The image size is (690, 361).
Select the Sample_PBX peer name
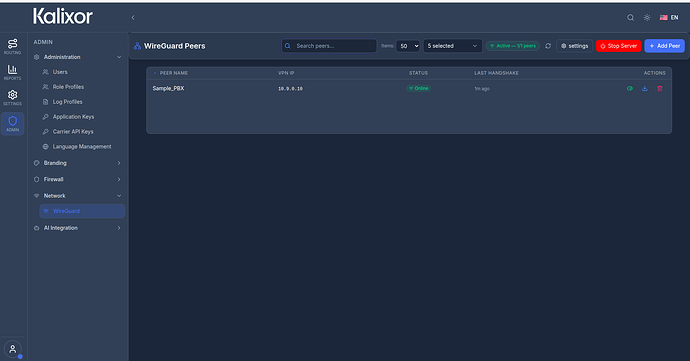pos(169,88)
